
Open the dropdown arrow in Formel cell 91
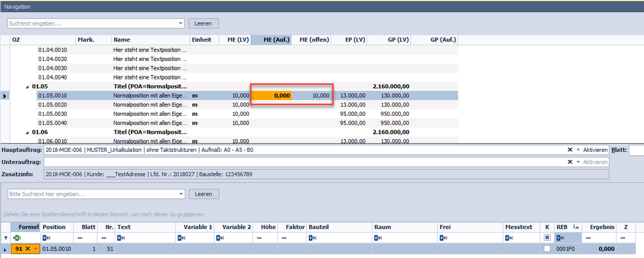35,248
